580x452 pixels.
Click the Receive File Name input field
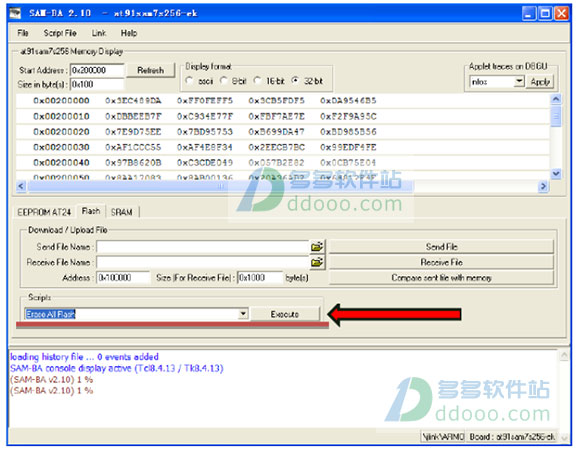pos(203,263)
